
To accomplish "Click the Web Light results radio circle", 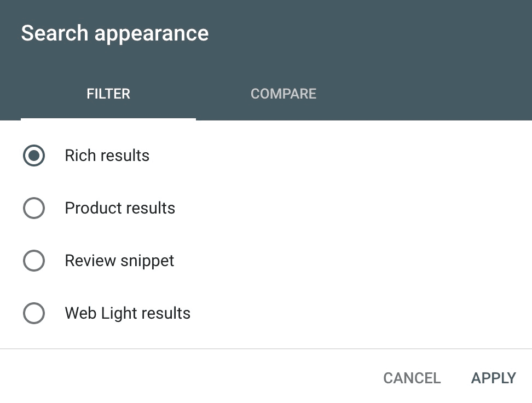I will coord(34,313).
